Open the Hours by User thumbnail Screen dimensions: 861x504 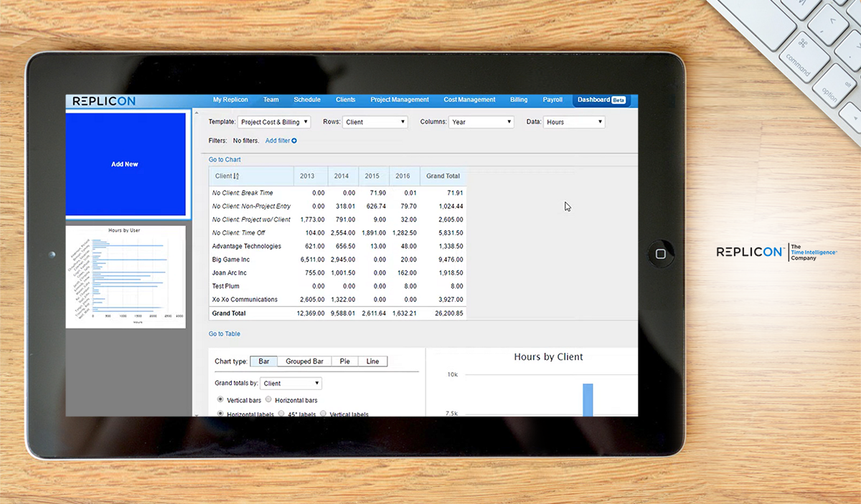coord(126,276)
